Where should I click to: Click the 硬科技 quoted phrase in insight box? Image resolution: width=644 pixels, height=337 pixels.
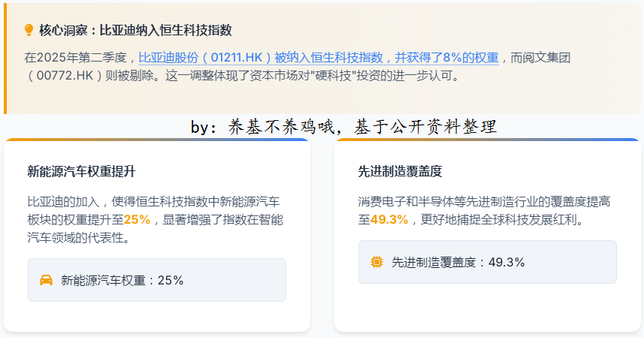coord(333,76)
